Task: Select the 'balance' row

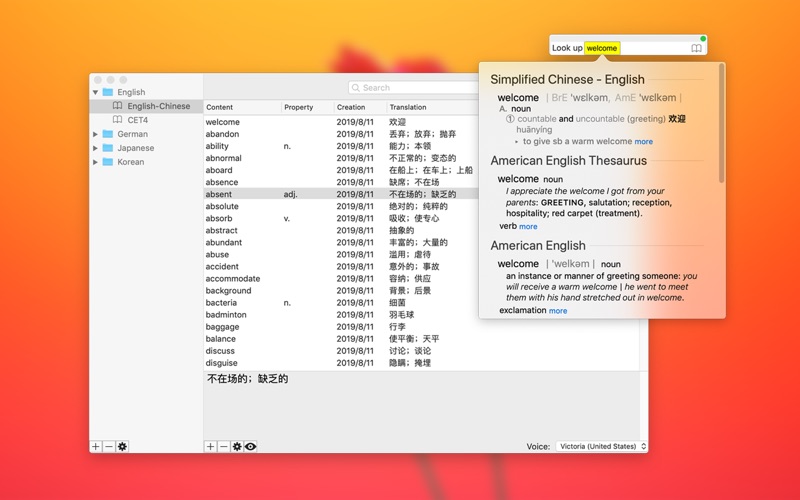Action: point(421,339)
